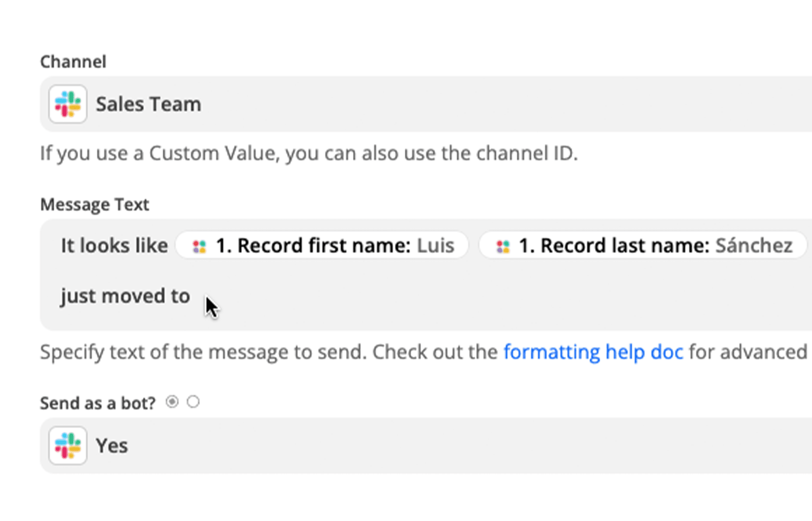
Task: Click the Message Text field label
Action: pos(95,204)
